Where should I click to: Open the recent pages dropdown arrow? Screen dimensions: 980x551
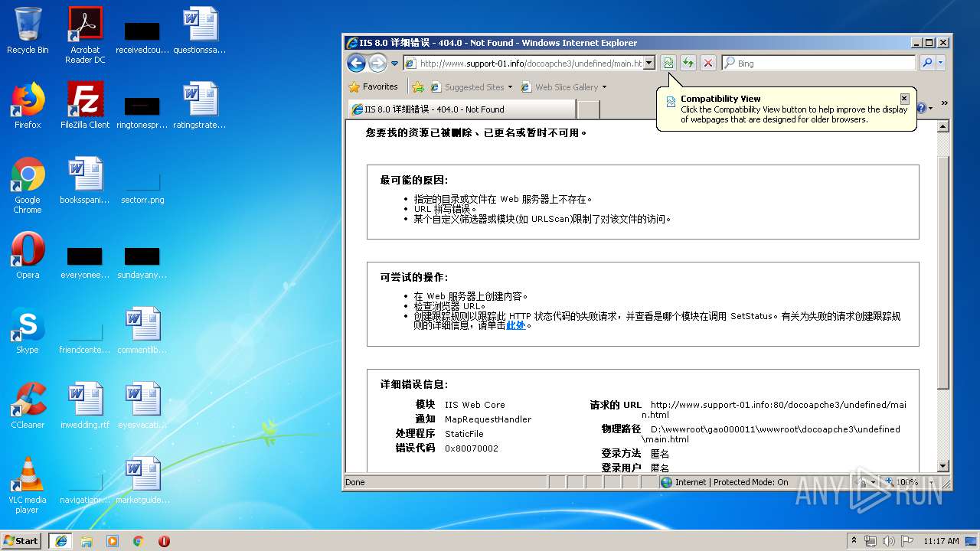pos(395,64)
